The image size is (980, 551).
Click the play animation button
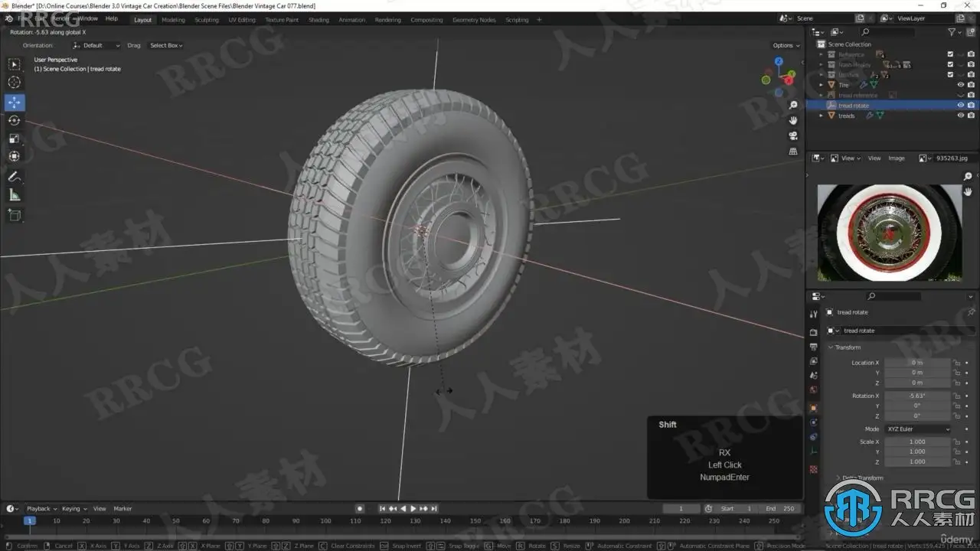413,509
